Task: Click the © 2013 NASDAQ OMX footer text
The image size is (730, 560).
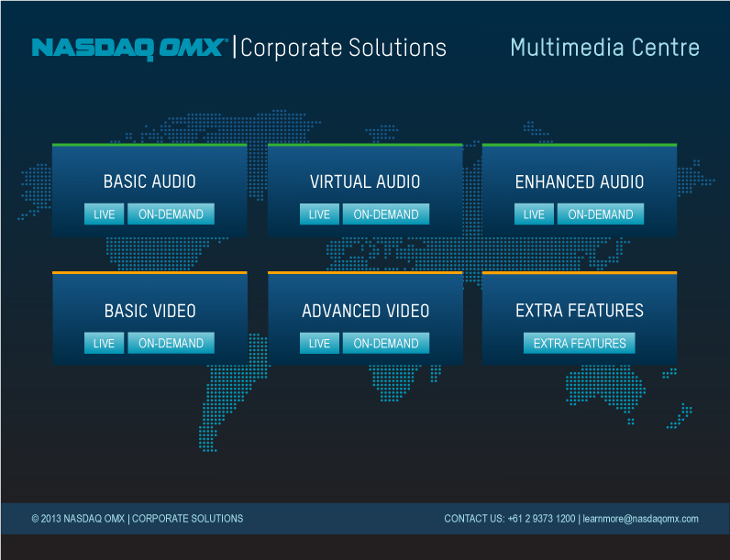Action: tap(78, 519)
